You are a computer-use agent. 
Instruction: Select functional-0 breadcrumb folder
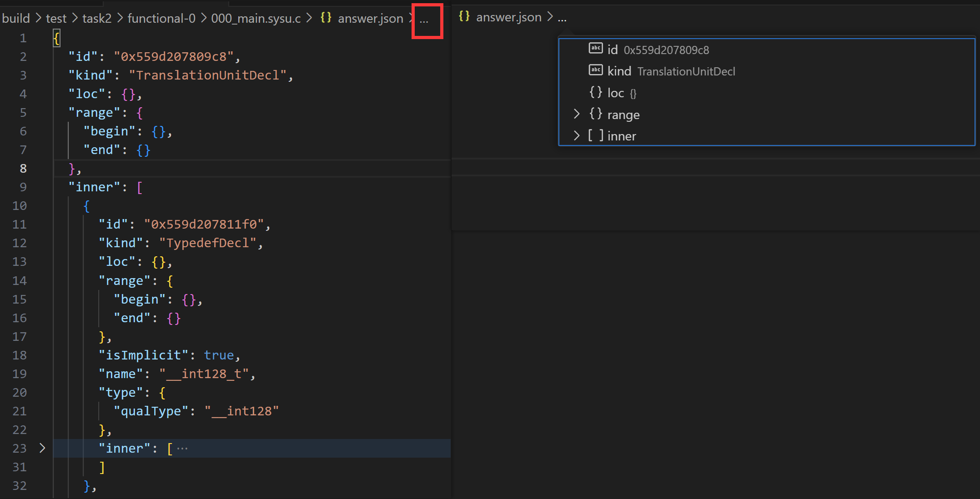click(161, 18)
